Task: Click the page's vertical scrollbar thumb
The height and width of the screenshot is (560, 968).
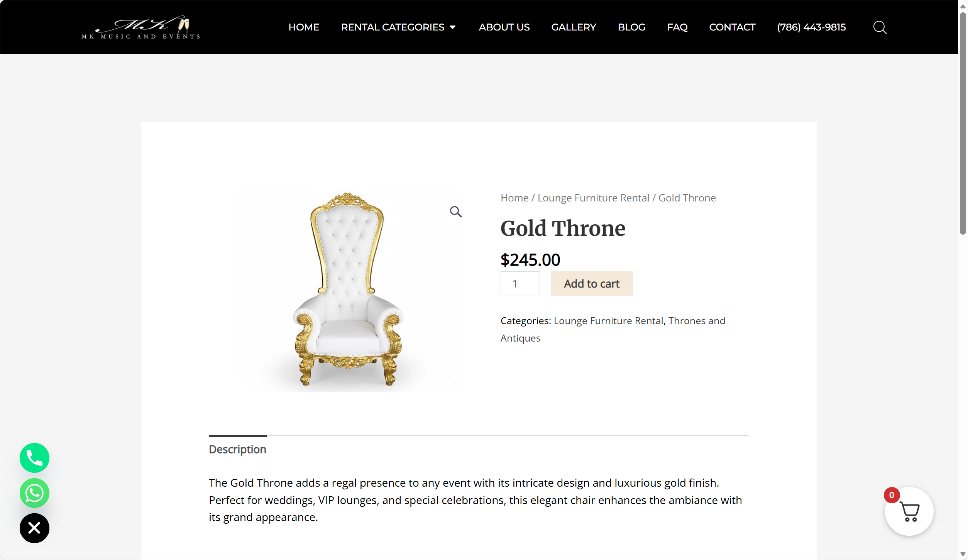Action: (x=963, y=124)
